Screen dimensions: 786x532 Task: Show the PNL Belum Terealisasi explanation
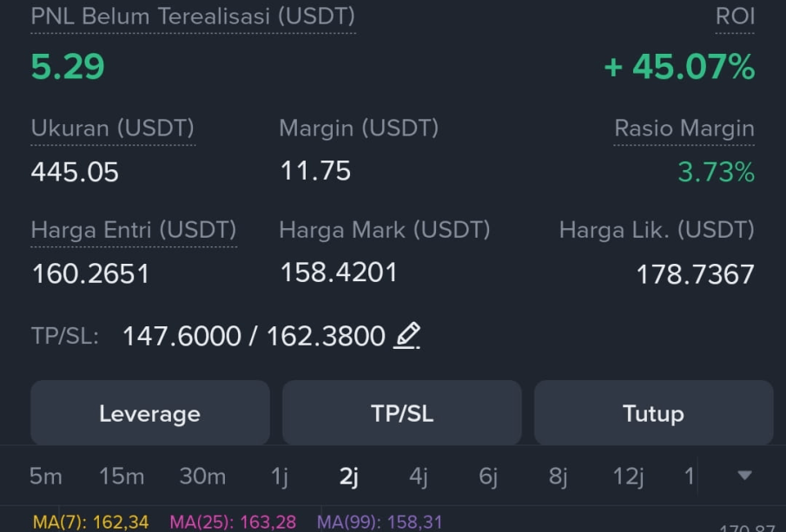coord(193,16)
